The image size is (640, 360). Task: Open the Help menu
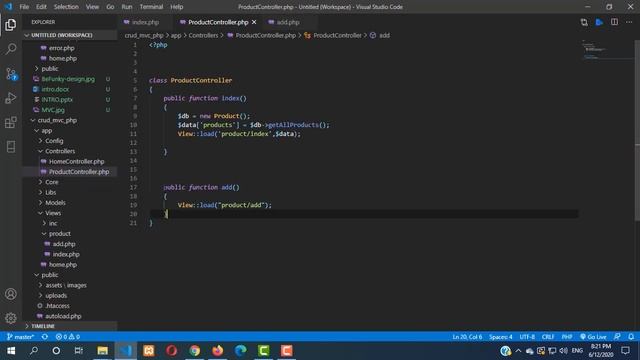[176, 7]
